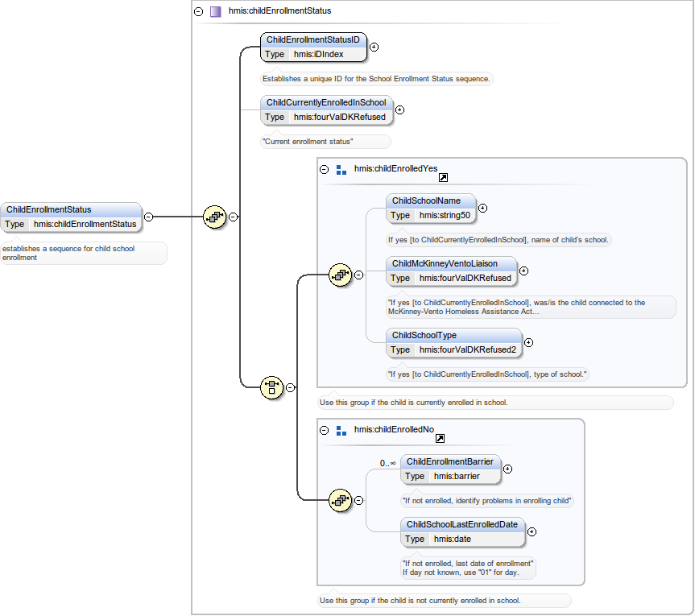Expand the ChildMcKinneyVentoLiaison element
The width and height of the screenshot is (695, 616).
pos(523,271)
